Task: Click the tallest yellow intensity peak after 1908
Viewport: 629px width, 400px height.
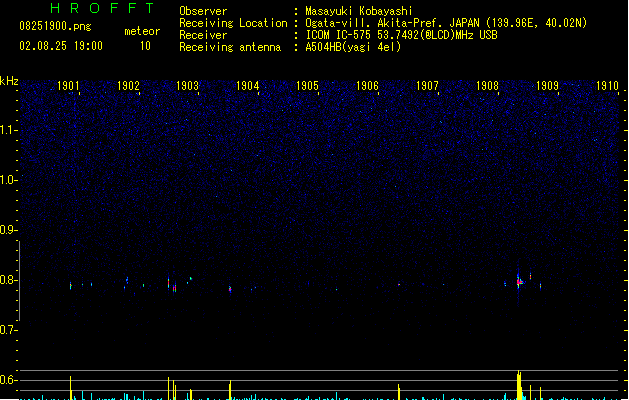Action: (x=519, y=385)
